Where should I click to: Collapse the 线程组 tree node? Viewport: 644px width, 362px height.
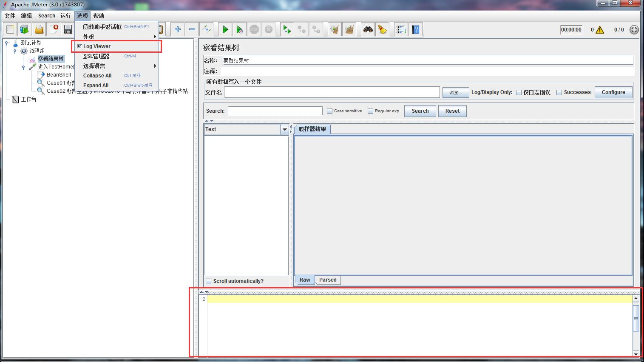[x=15, y=51]
